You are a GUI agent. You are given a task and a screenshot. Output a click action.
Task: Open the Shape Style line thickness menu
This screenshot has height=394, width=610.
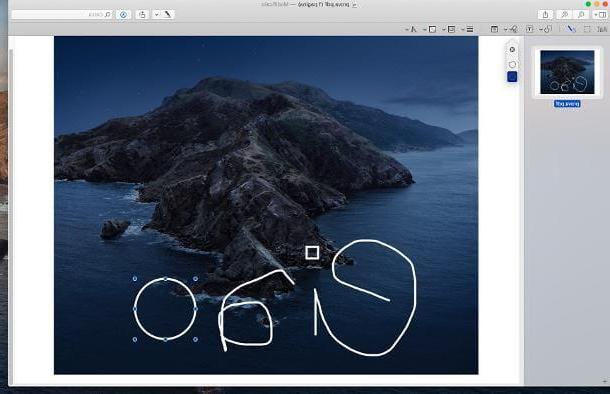[468, 29]
